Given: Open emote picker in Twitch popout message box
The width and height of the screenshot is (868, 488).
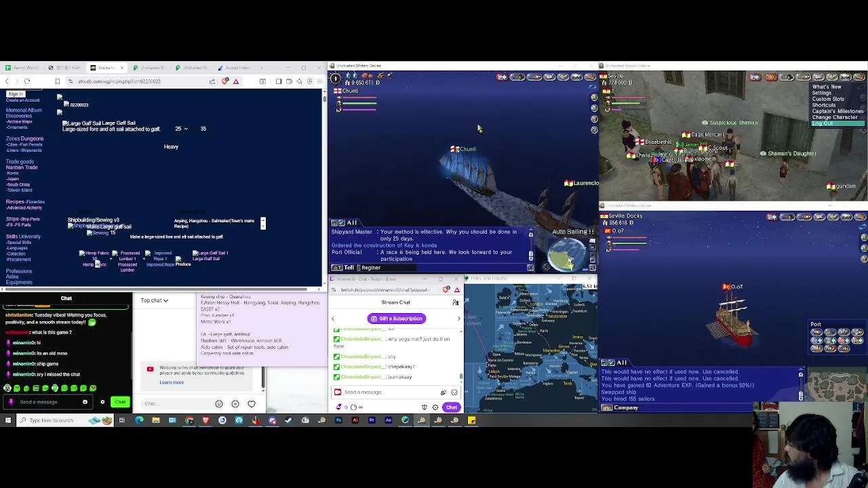Looking at the screenshot, I should point(454,392).
